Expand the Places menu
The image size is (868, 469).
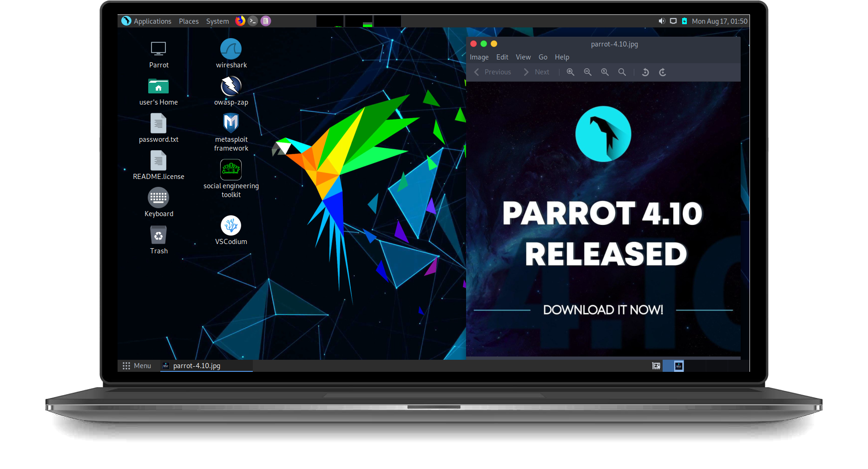(189, 21)
